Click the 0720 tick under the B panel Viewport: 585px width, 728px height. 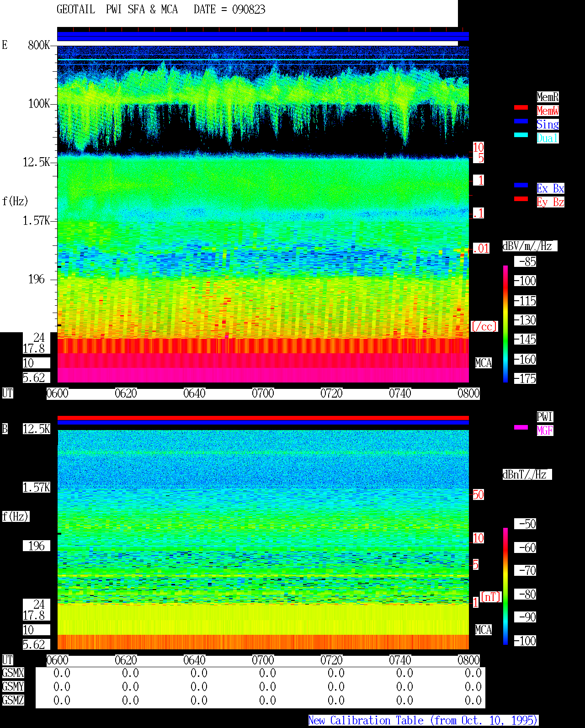click(331, 660)
